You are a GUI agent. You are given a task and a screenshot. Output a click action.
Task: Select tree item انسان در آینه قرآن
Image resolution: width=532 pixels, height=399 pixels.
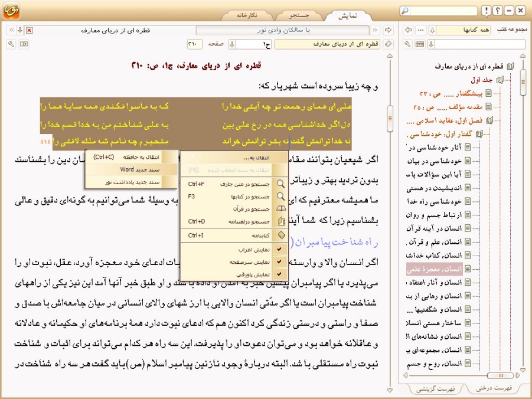(434, 228)
